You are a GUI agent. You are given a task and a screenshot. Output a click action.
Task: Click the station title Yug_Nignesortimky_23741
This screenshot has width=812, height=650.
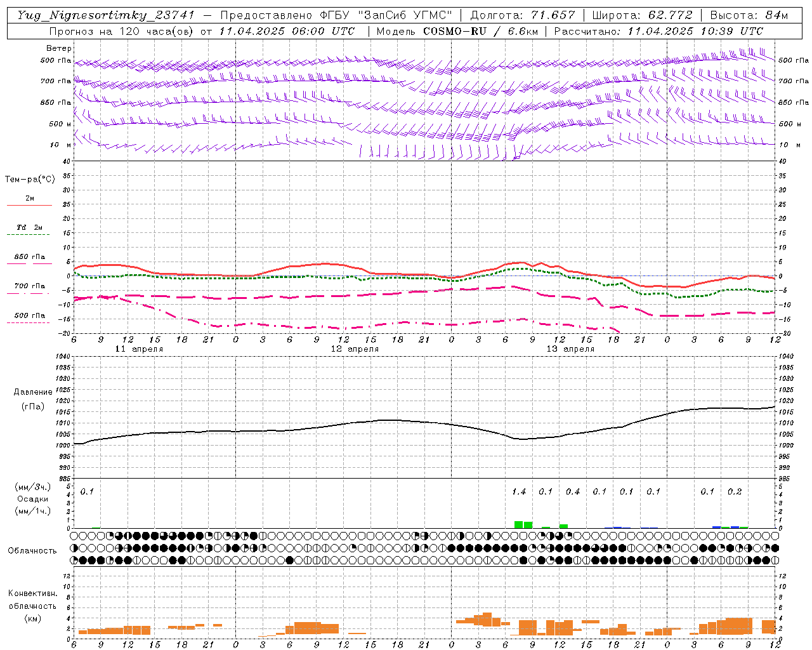(x=106, y=15)
